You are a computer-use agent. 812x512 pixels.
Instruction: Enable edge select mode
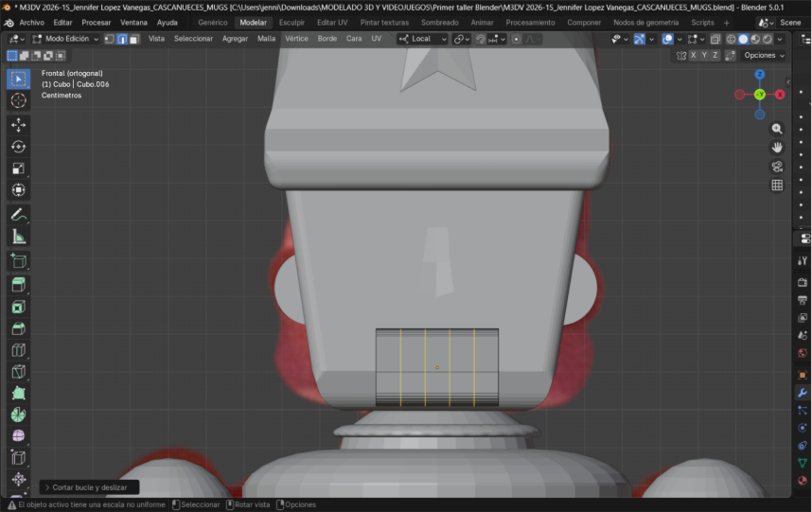pos(122,39)
